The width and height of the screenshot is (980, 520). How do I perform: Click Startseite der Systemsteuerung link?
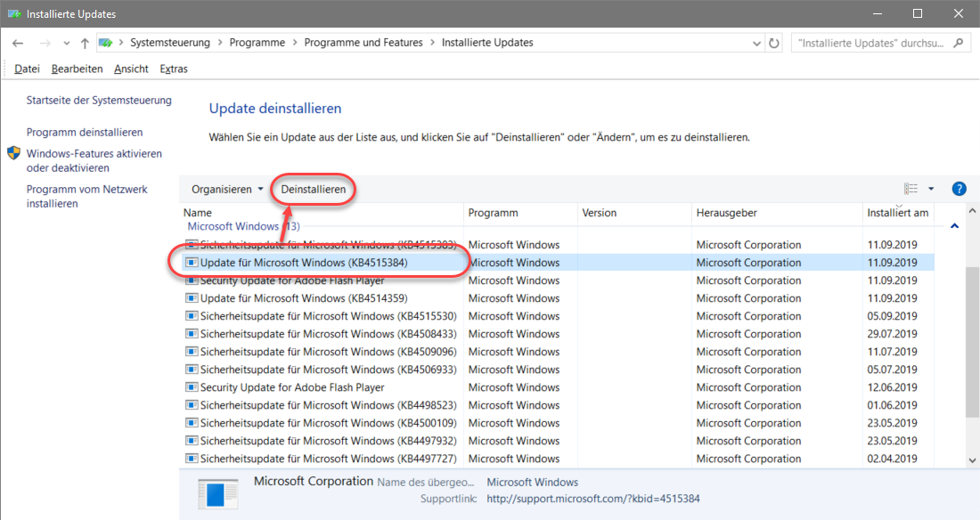click(99, 101)
